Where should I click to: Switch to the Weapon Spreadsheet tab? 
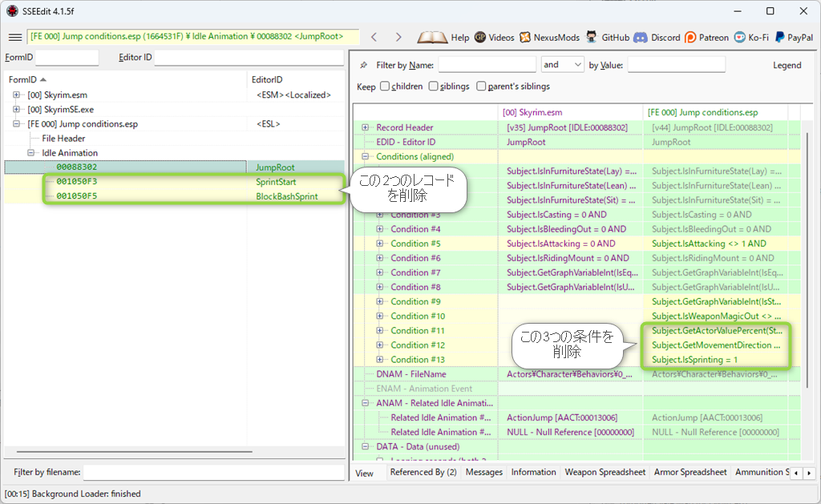point(605,472)
